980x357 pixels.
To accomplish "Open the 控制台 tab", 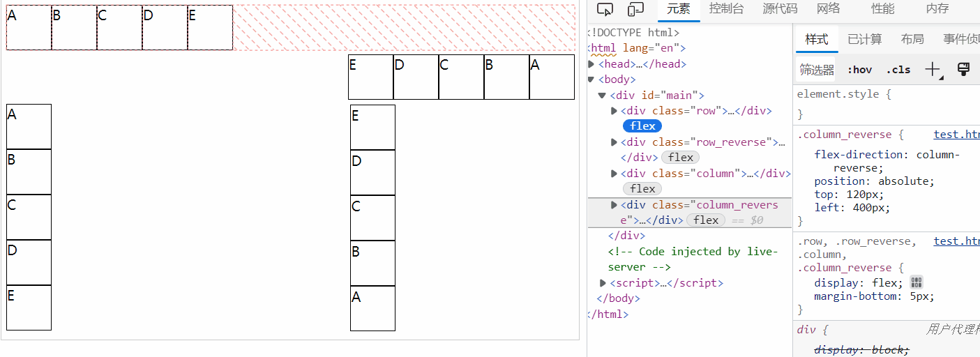I will [x=726, y=9].
